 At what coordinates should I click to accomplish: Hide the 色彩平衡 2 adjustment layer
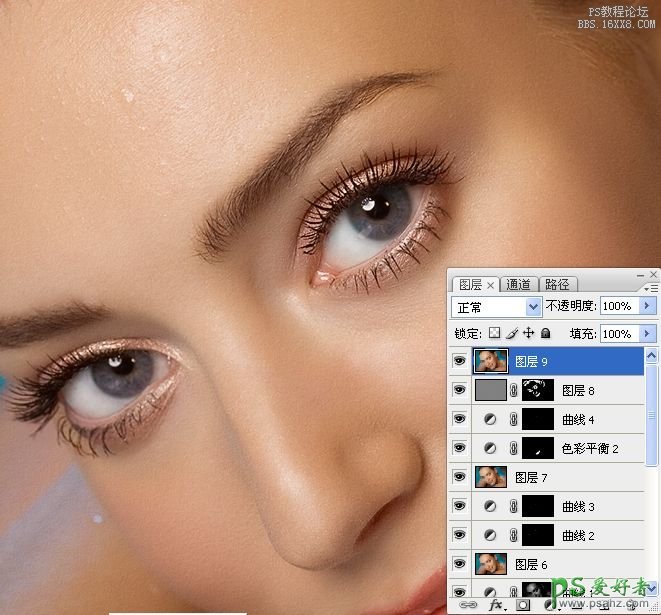pos(459,448)
